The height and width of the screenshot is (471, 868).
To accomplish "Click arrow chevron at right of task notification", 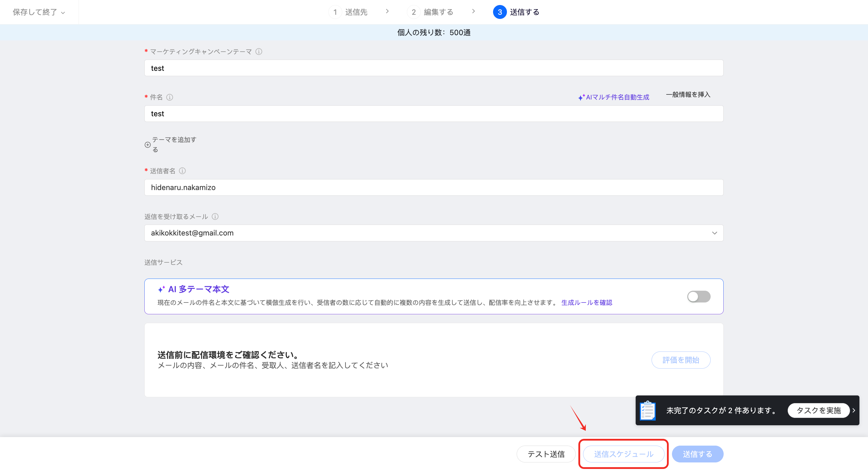I will (x=854, y=411).
